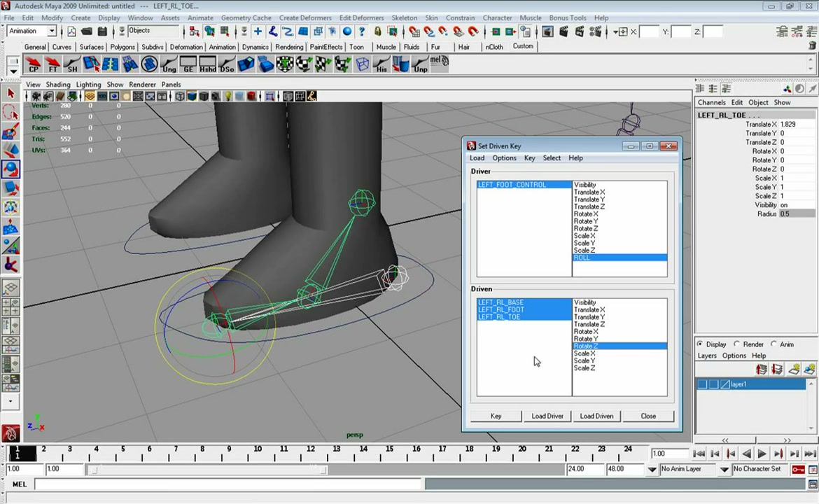Click the time range slider bar

click(207, 470)
